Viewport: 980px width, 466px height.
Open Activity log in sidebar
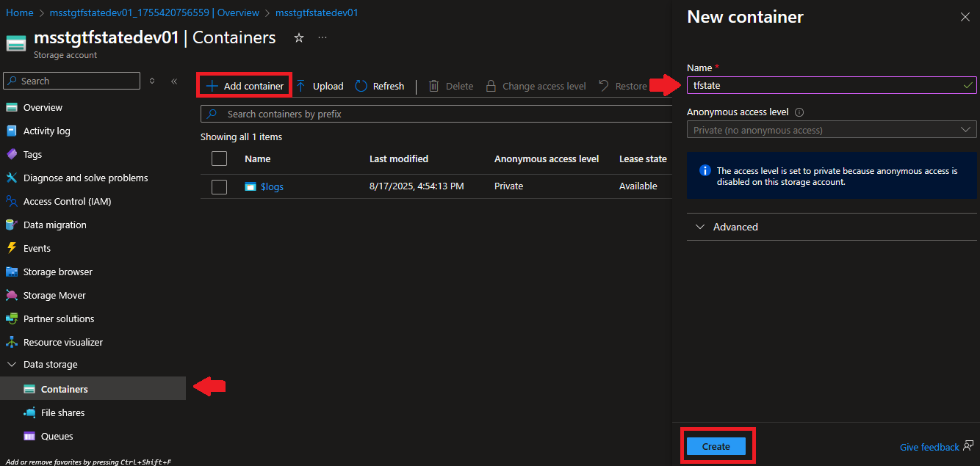47,131
